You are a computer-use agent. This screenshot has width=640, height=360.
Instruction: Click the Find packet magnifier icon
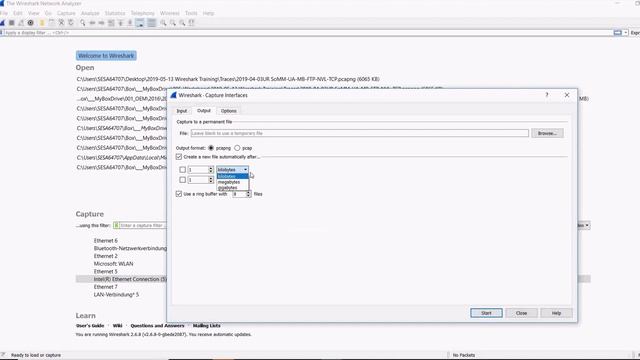click(x=83, y=23)
